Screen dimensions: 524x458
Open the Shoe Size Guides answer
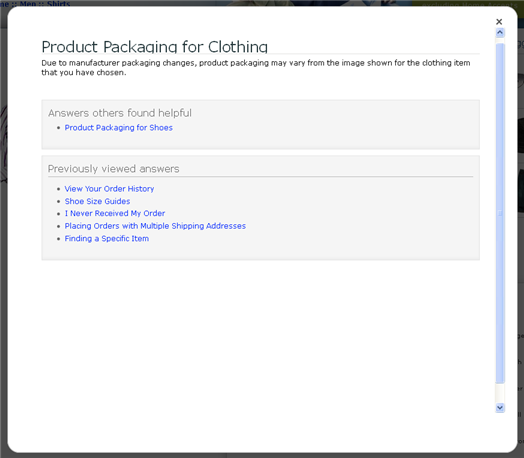(97, 201)
